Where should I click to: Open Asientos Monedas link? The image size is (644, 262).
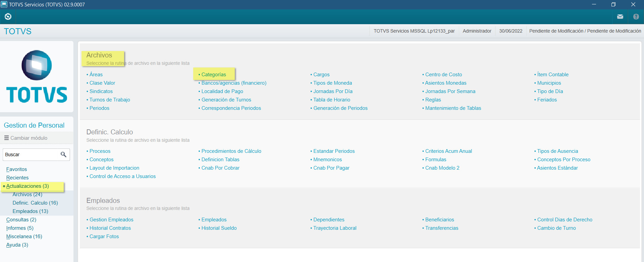(x=446, y=83)
